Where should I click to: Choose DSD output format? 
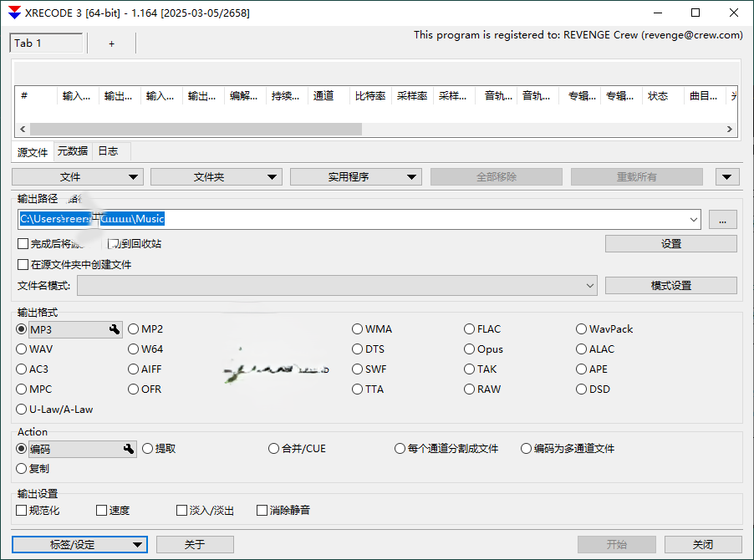pos(593,389)
